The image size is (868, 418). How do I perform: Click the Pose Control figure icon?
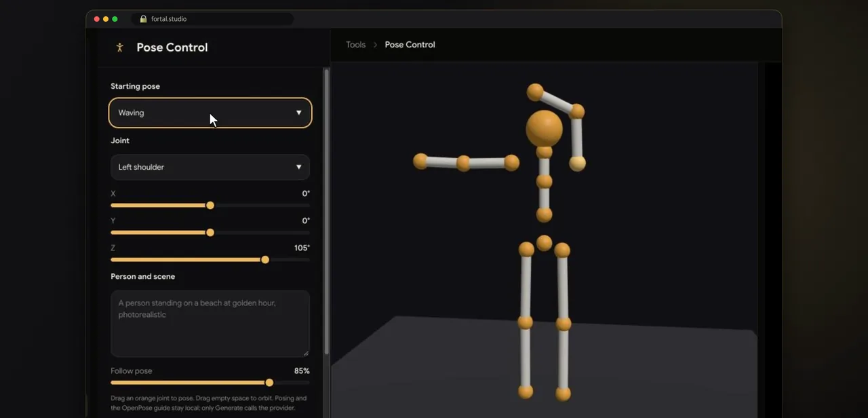pyautogui.click(x=120, y=47)
